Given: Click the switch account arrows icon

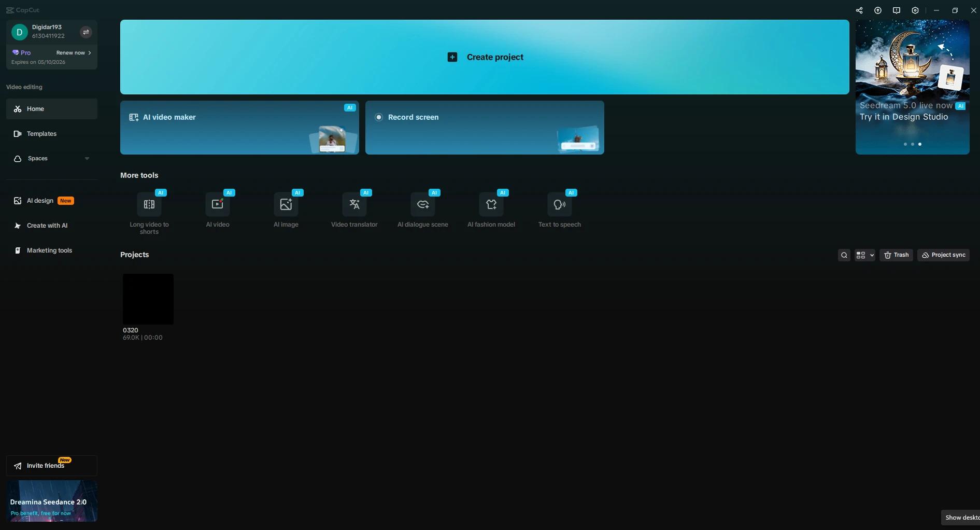Looking at the screenshot, I should point(86,32).
